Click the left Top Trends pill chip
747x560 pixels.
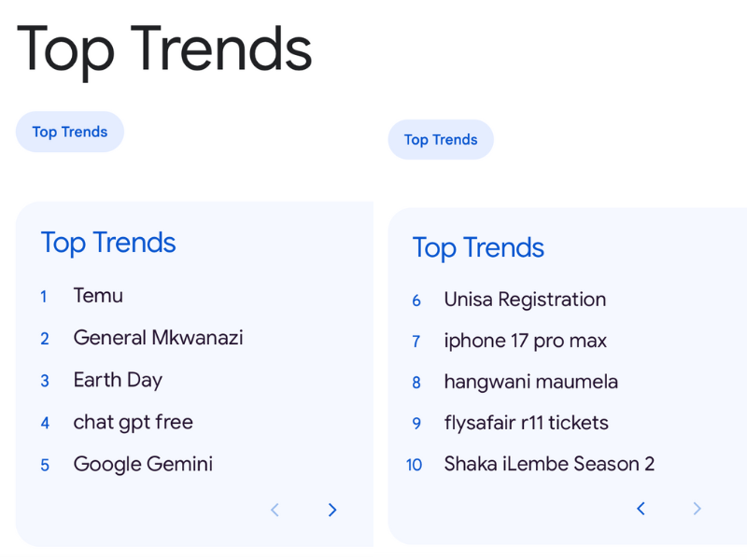(x=69, y=132)
